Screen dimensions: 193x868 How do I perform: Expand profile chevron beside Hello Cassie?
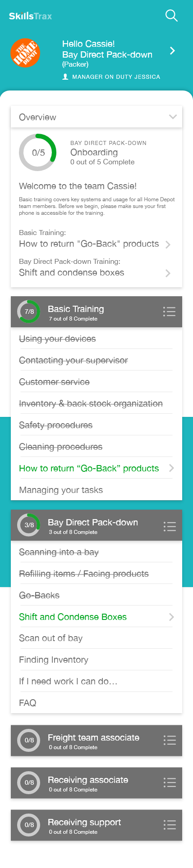[172, 51]
